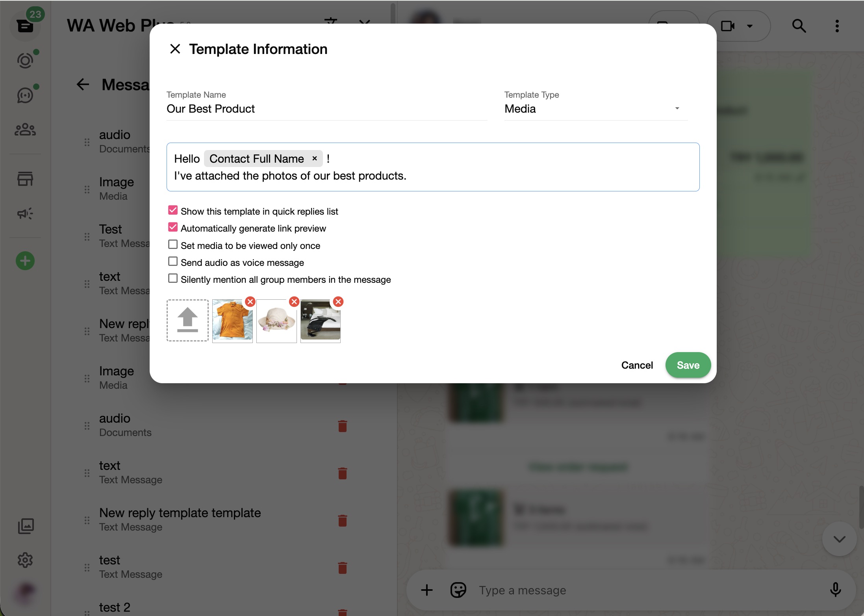Open the Settings gear in the sidebar

(x=25, y=560)
